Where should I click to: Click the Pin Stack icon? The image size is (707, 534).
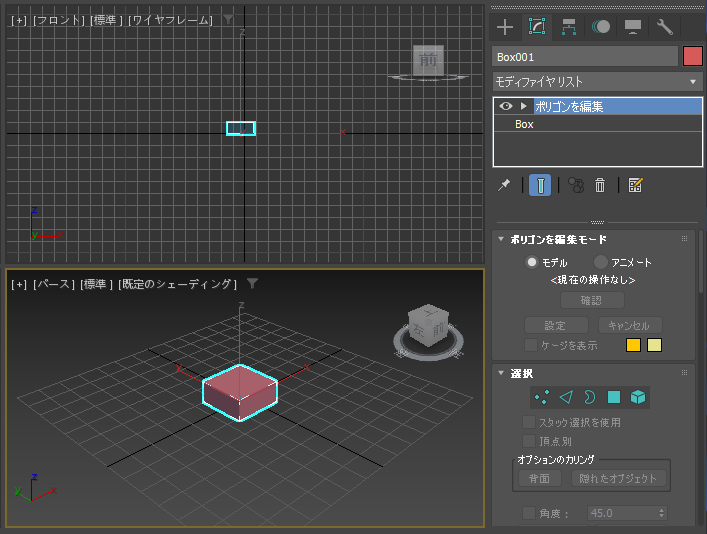point(504,185)
